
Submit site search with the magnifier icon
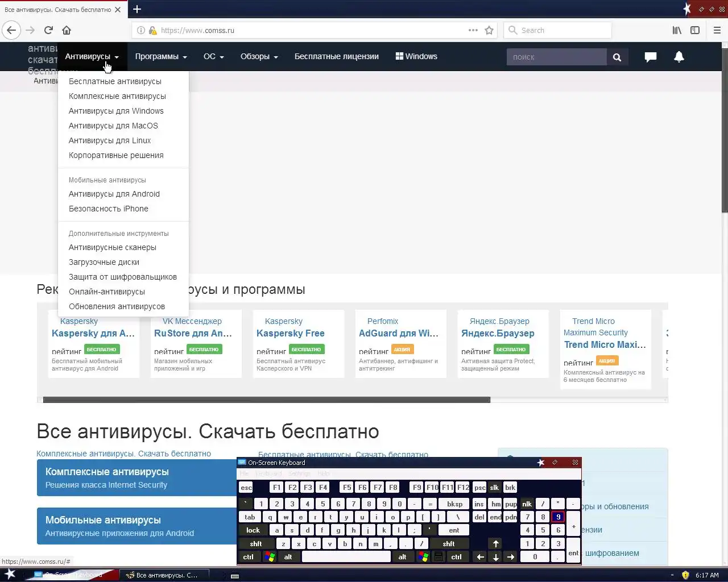tap(617, 57)
